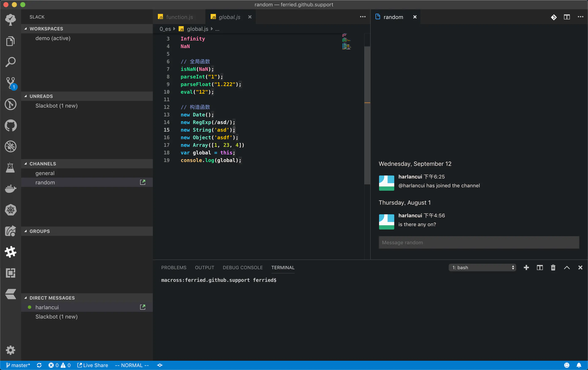Open the Docker view in activity bar
This screenshot has width=588, height=370.
point(11,189)
